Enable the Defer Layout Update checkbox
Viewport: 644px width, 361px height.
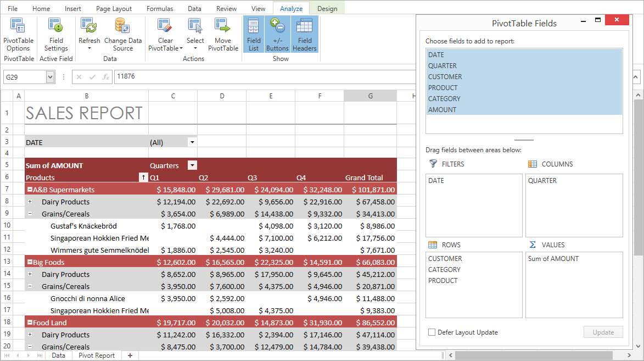(432, 332)
